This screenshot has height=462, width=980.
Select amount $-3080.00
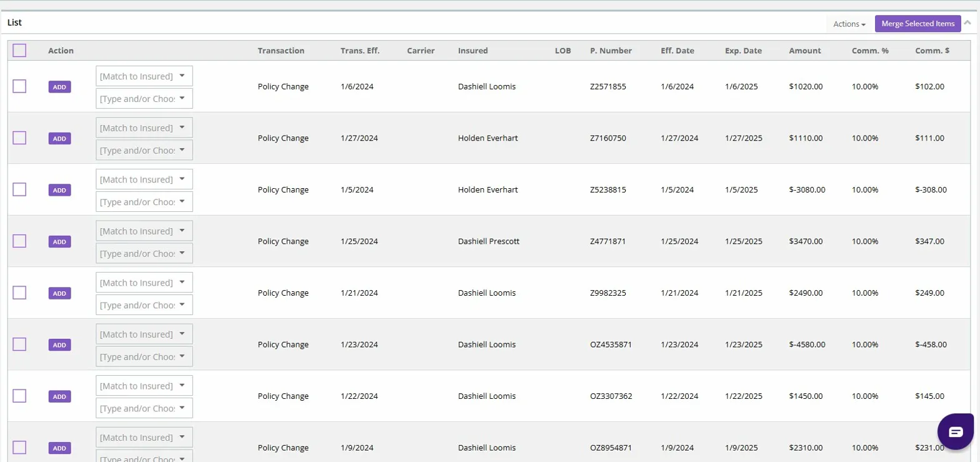coord(807,189)
